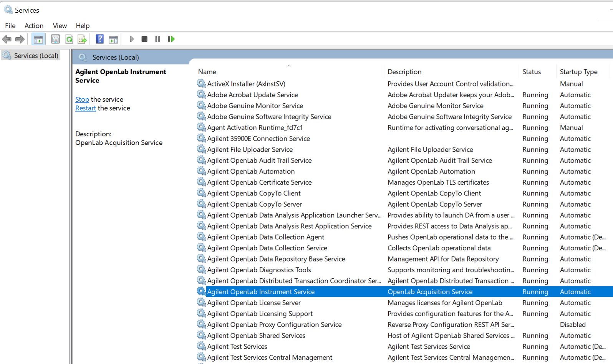Viewport: 613px width, 364px height.
Task: Click the Refresh toolbar icon
Action: 69,39
